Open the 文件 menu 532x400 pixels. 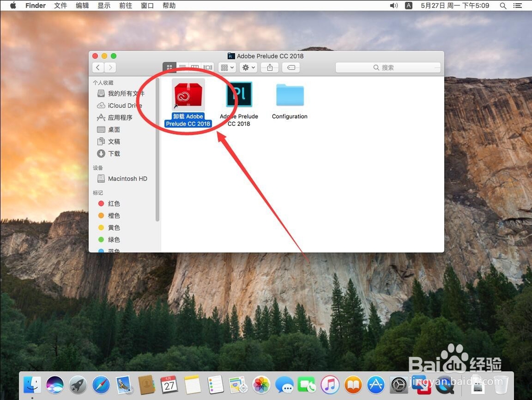click(x=61, y=5)
